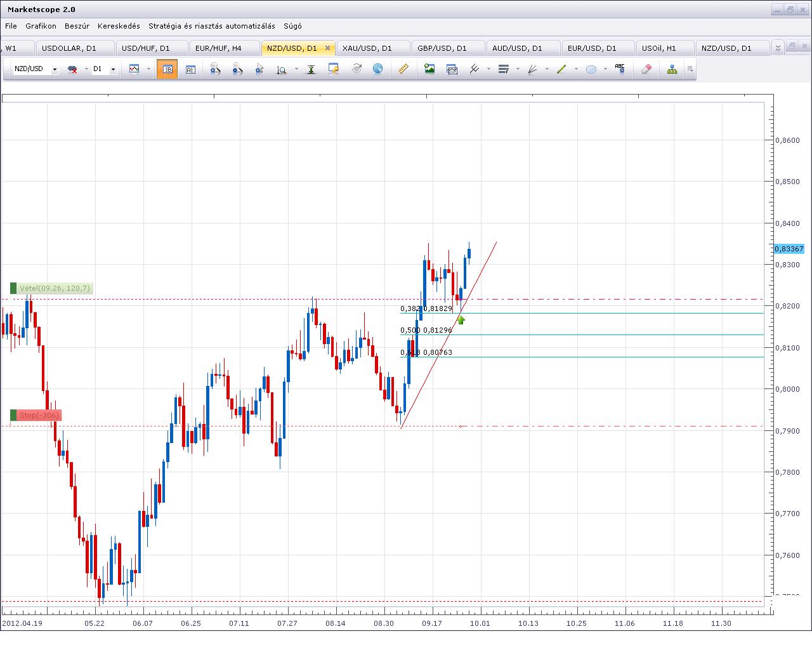Open the chart type line icon
The image size is (812, 650).
[x=134, y=69]
